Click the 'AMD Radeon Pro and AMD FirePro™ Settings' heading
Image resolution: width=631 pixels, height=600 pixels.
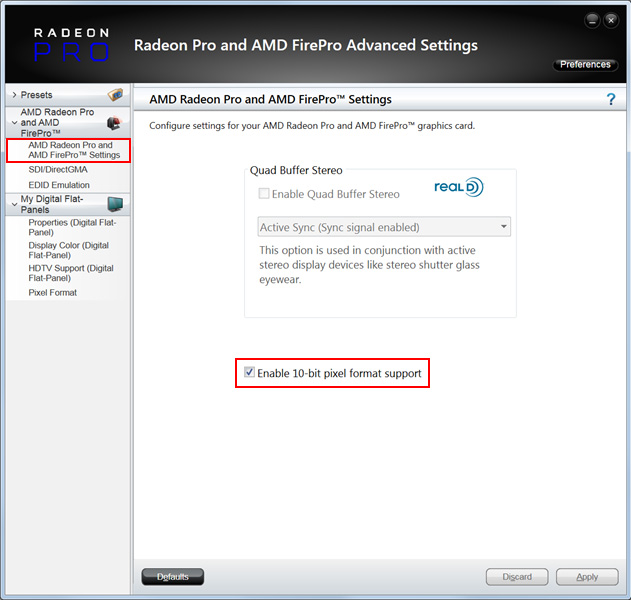click(270, 99)
